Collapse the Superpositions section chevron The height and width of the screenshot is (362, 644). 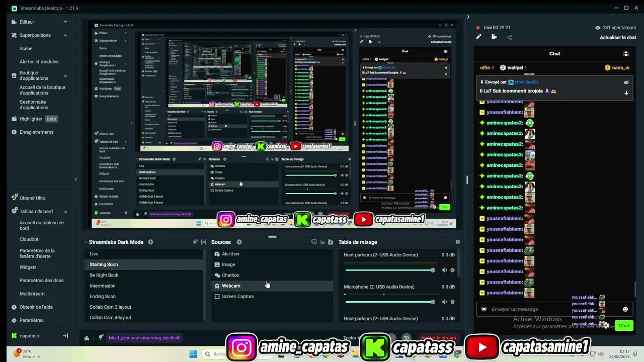(65, 35)
